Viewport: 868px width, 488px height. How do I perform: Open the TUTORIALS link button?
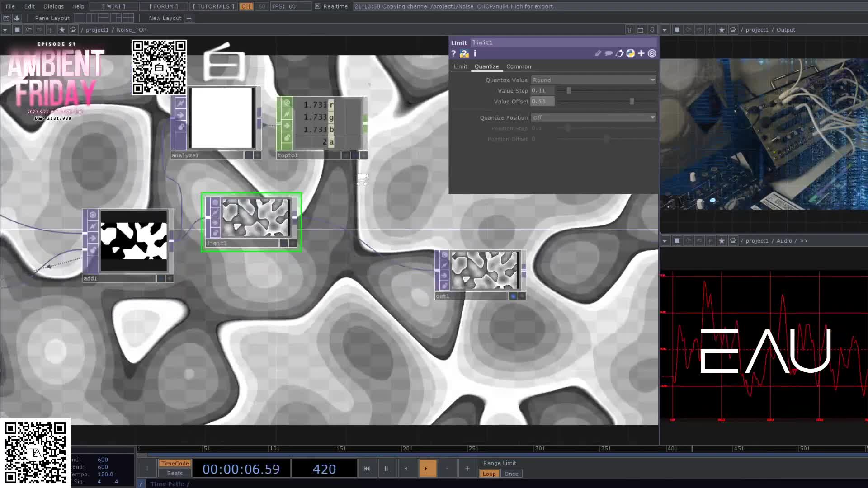213,6
